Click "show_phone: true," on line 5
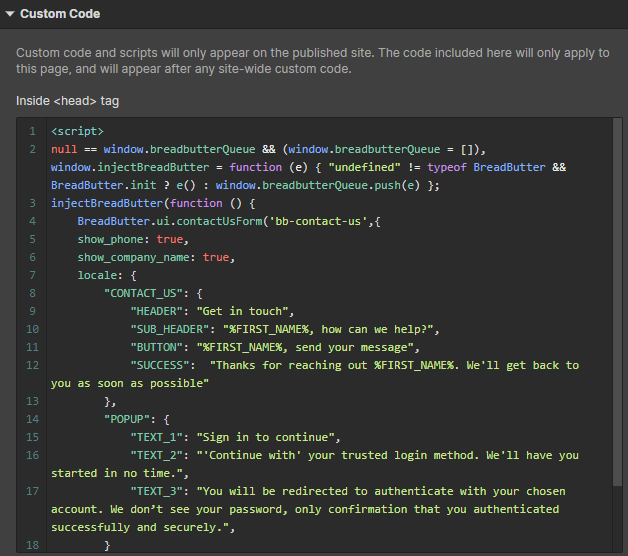 [x=133, y=240]
